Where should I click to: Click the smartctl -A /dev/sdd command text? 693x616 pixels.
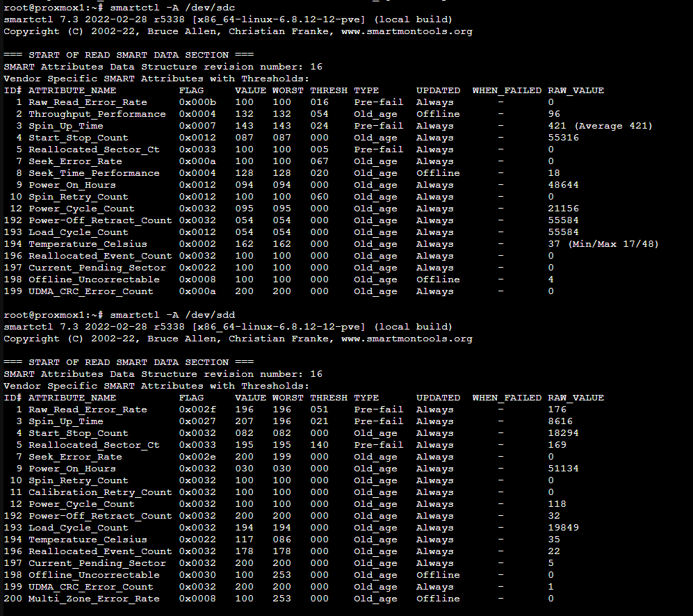point(172,315)
